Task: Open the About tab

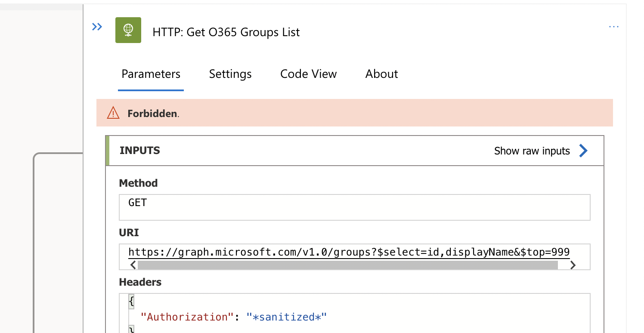Action: 381,74
